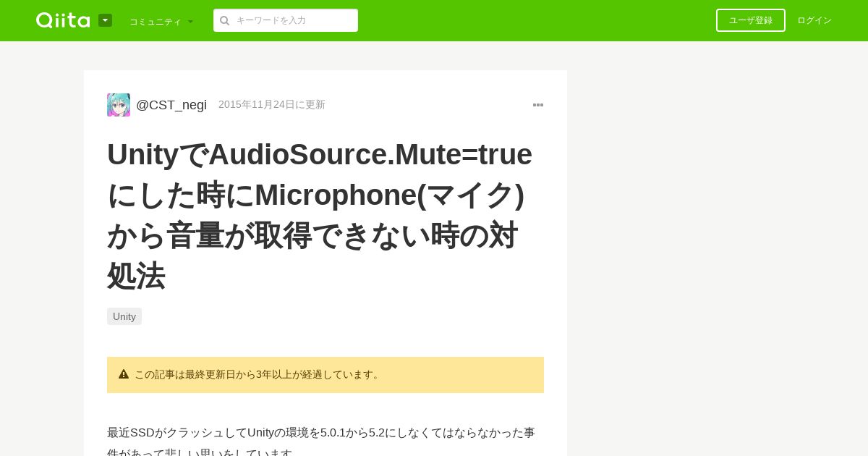Open the CST_negi avatar image
868x456 pixels.
click(x=119, y=105)
